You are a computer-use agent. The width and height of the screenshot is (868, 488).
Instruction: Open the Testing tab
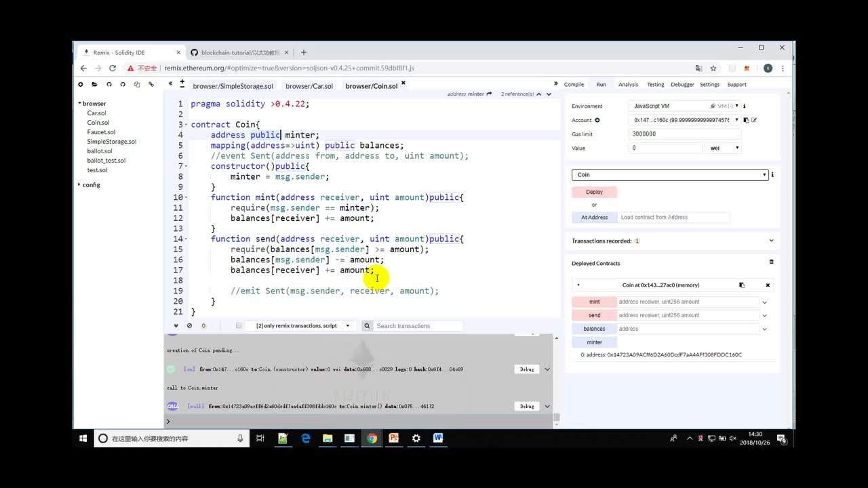point(655,85)
